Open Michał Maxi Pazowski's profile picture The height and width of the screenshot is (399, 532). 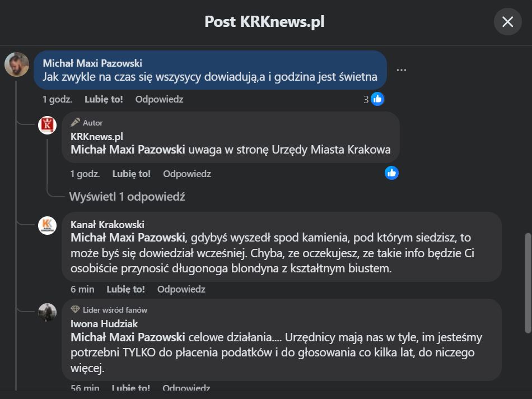[x=17, y=64]
